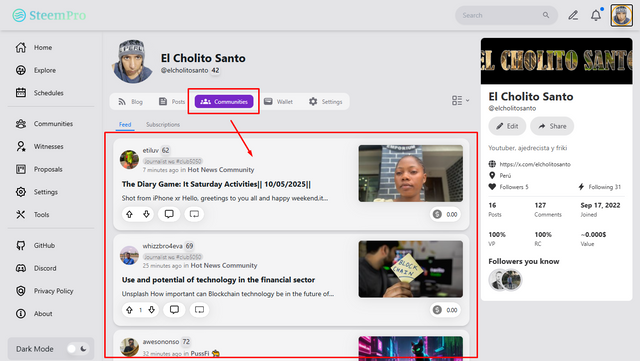
Task: Select the Feed sub-tab
Action: (125, 125)
